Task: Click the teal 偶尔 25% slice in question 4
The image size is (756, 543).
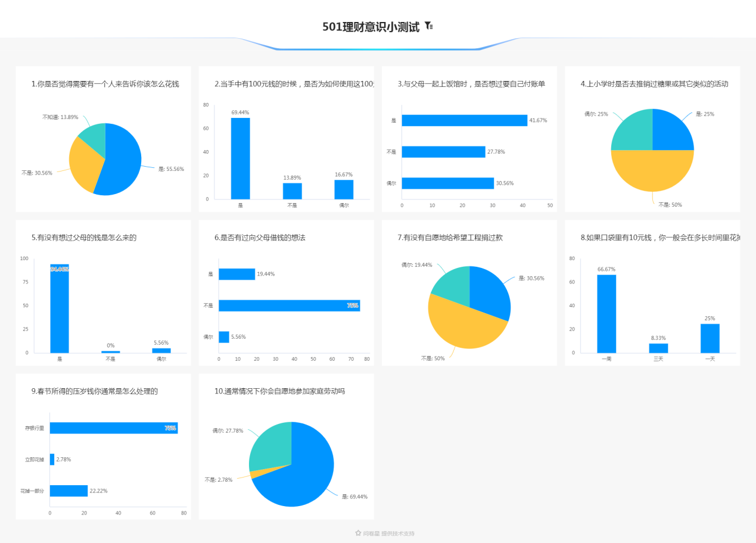Action: tap(634, 132)
